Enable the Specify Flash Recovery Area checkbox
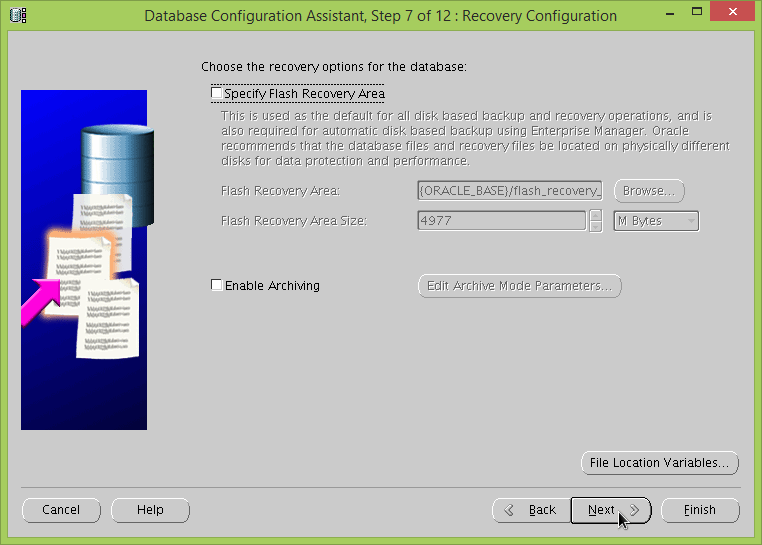Image resolution: width=762 pixels, height=545 pixels. 217,94
